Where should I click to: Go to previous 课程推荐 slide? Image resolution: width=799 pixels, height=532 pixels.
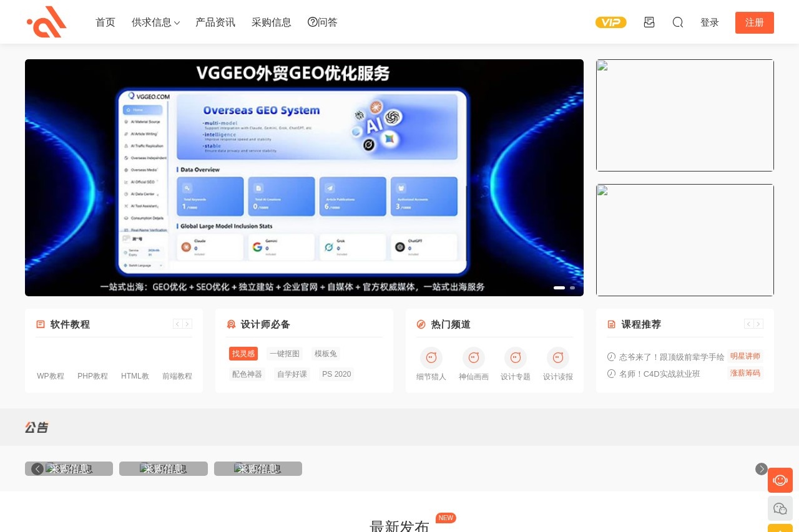pyautogui.click(x=748, y=324)
